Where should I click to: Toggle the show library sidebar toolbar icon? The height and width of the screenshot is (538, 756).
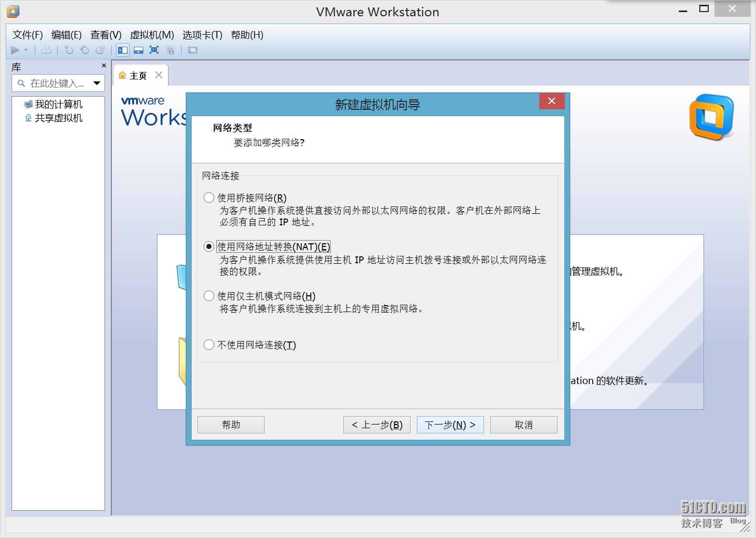pos(123,50)
